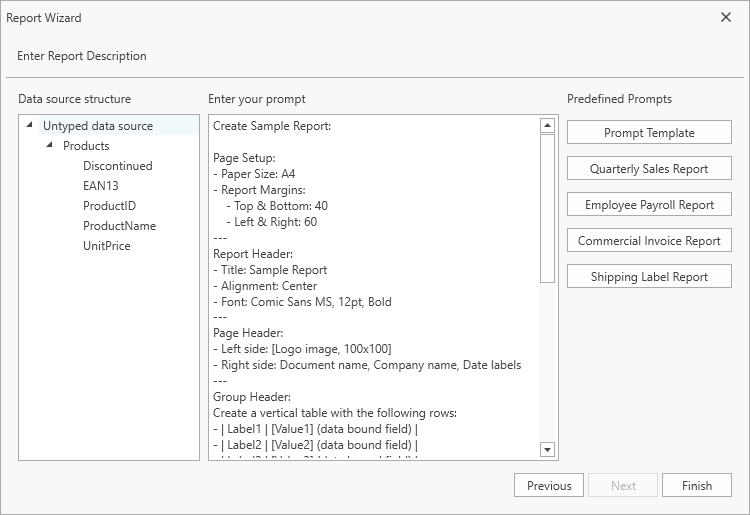
Task: Collapse the Products tree node
Action: coord(50,146)
